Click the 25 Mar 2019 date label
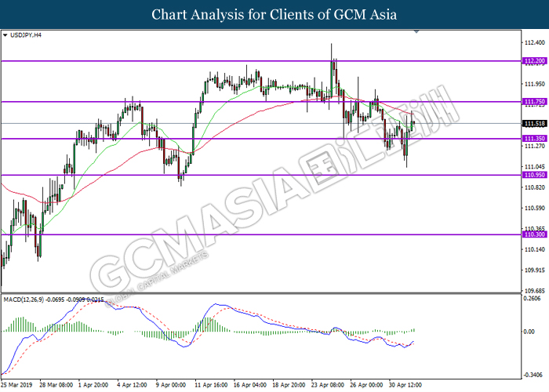Viewport: 549px width, 392px height. tap(16, 385)
